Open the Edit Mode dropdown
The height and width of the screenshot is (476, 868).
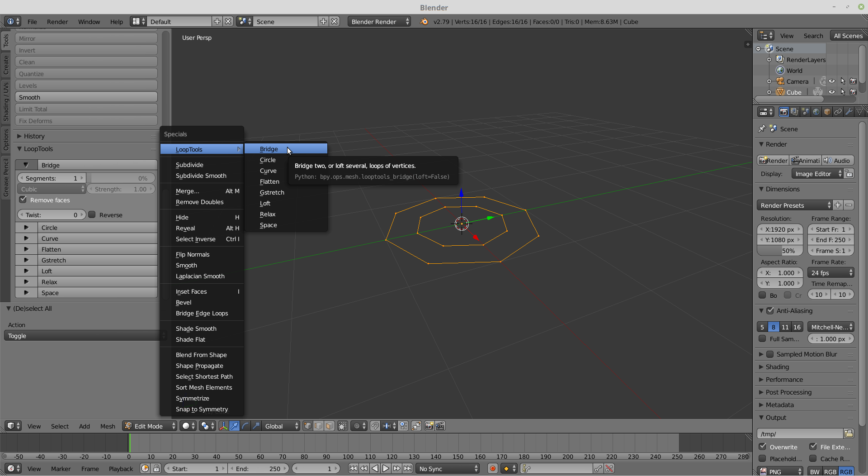[150, 426]
